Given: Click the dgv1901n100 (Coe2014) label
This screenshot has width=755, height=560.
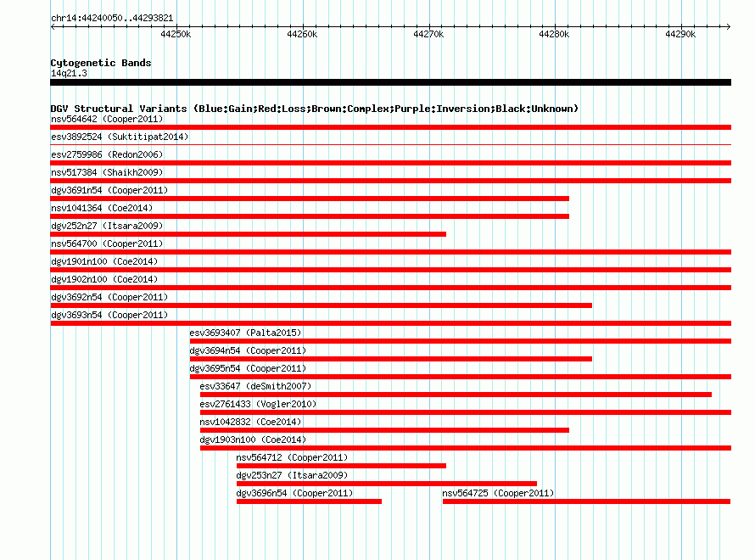Looking at the screenshot, I should coord(104,261).
